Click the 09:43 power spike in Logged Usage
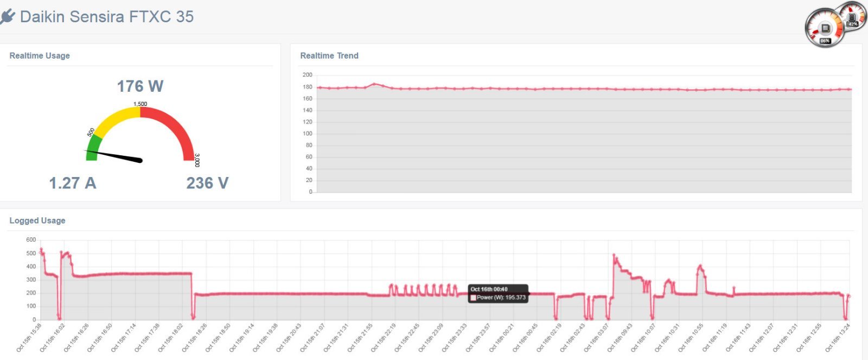Viewport: 868px width, 360px height. (614, 255)
